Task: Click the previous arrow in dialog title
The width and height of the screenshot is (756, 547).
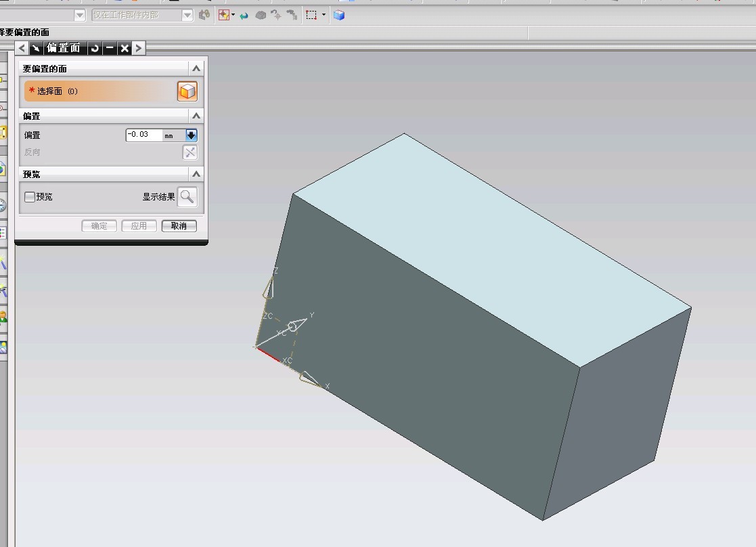Action: point(22,48)
